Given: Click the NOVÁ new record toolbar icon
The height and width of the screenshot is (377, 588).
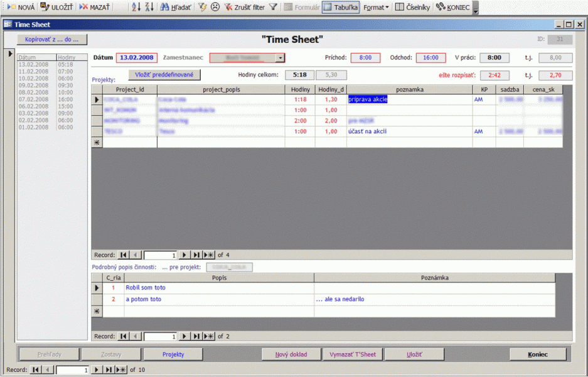Looking at the screenshot, I should pyautogui.click(x=12, y=7).
